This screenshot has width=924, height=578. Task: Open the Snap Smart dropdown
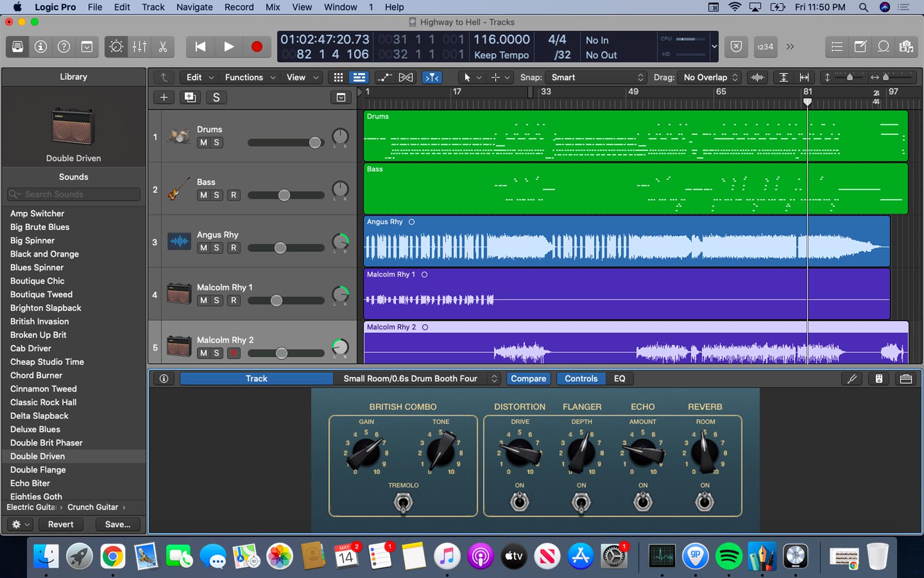[x=596, y=78]
